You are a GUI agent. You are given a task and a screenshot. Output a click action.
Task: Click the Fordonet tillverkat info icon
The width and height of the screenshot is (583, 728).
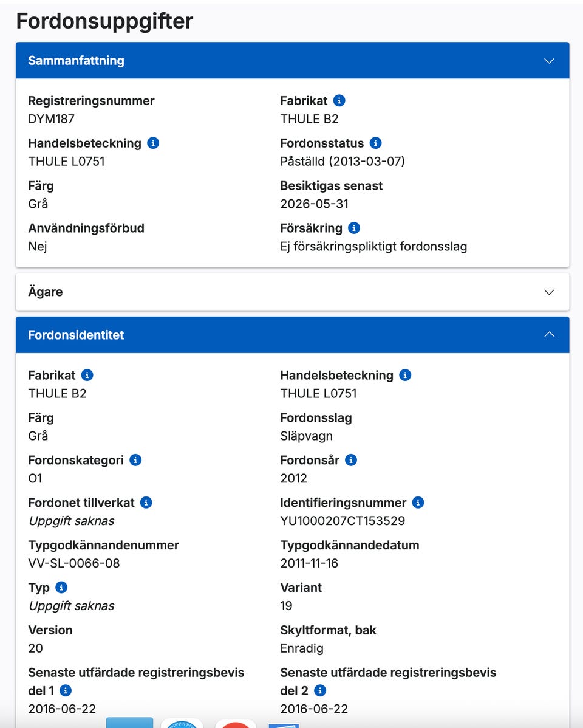[x=146, y=503]
